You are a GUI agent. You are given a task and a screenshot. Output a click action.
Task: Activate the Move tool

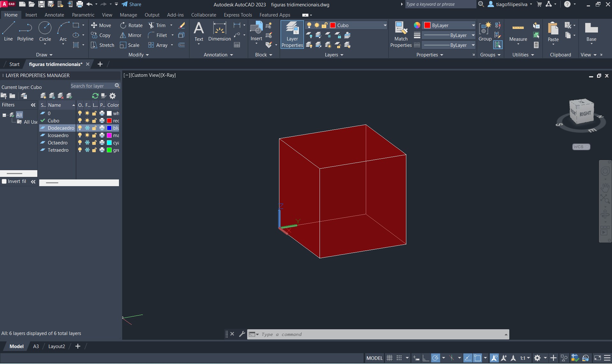point(101,25)
